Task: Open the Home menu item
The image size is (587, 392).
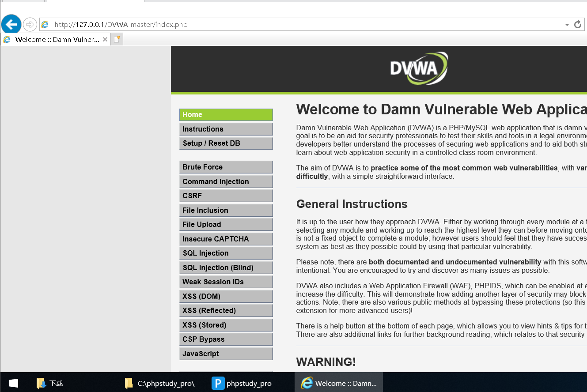Action: point(226,115)
